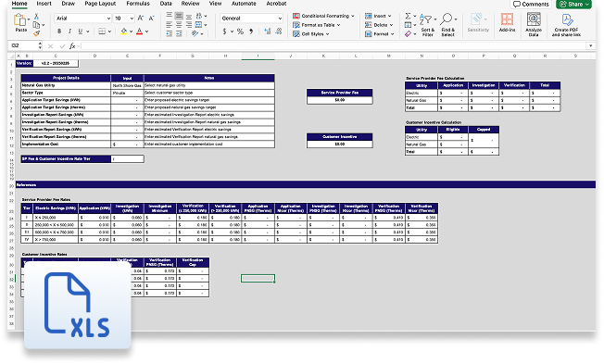Open the Insert cells dropdown
This screenshot has height=364, width=604.
378,16
